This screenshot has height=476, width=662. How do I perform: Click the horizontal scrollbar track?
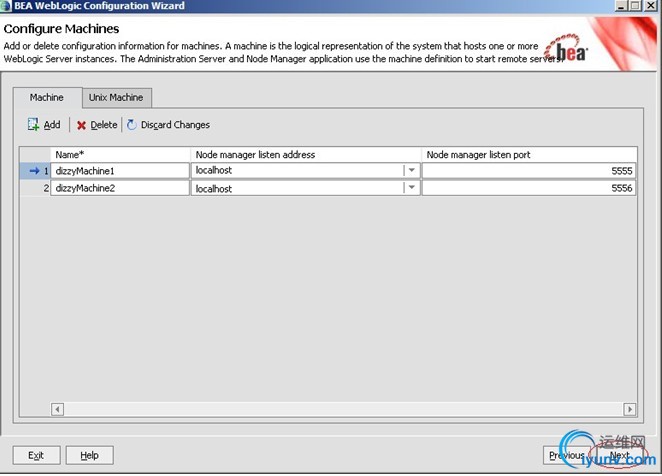[x=344, y=409]
